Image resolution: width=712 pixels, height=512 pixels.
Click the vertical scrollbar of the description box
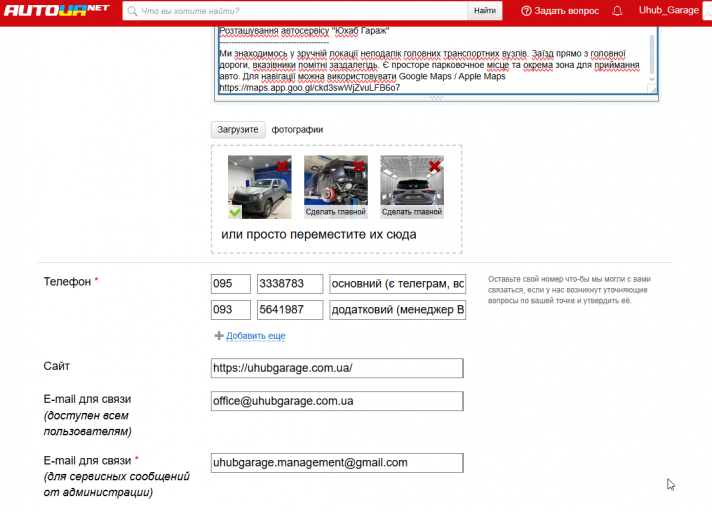653,54
